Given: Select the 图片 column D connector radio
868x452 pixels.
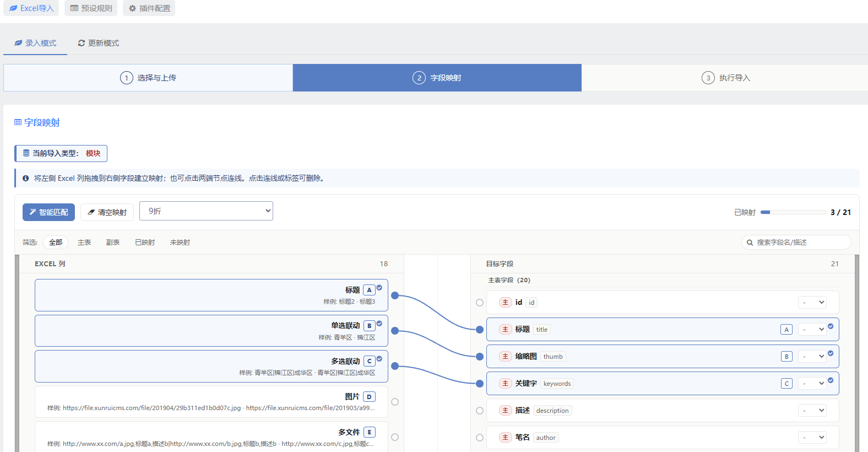Looking at the screenshot, I should click(x=395, y=402).
